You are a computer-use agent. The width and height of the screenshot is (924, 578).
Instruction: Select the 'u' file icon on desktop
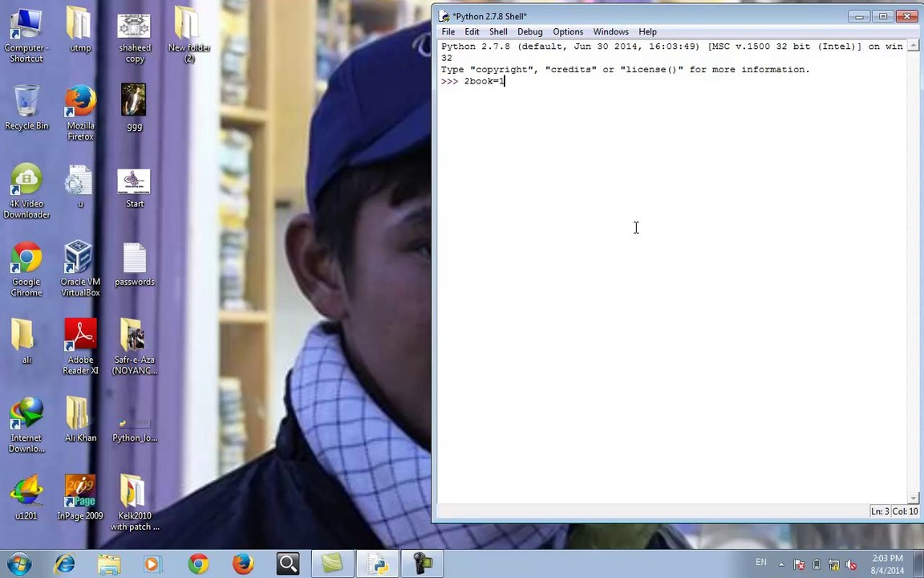(79, 185)
